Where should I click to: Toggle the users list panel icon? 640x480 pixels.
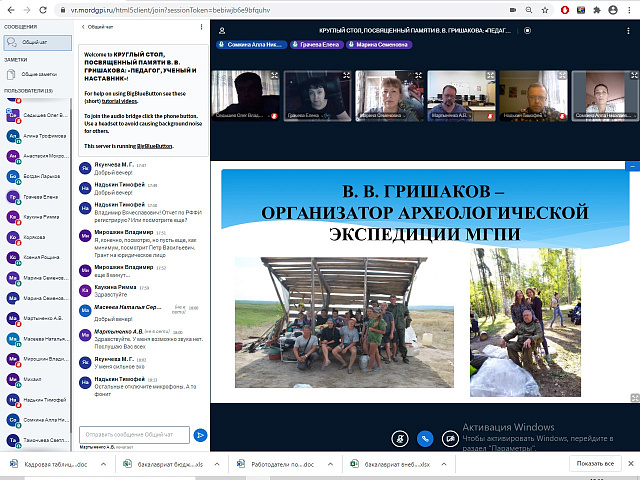pos(222,31)
